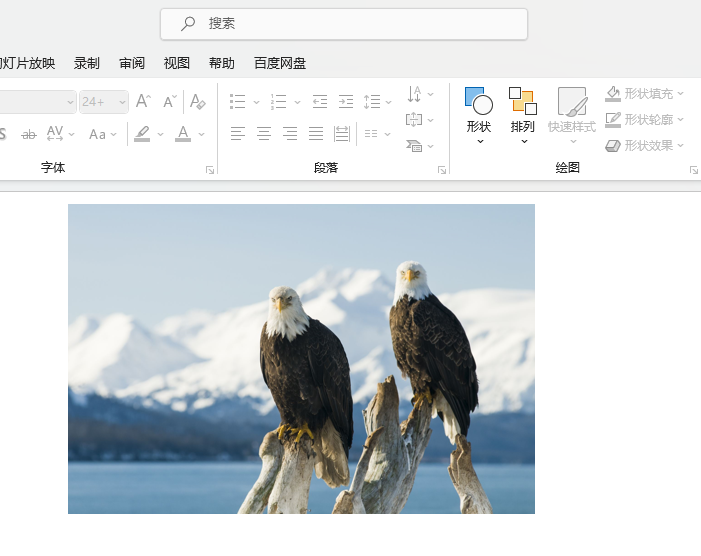This screenshot has height=556, width=701.
Task: Click the 百度网盘 tab
Action: click(280, 63)
